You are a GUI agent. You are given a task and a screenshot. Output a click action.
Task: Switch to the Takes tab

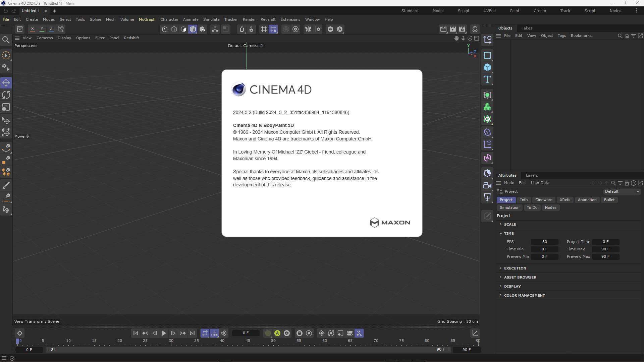(527, 28)
